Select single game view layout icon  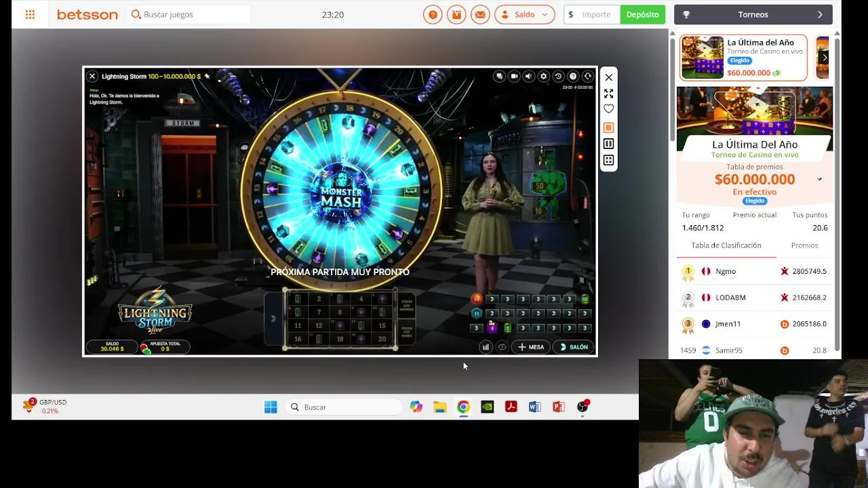(x=608, y=127)
